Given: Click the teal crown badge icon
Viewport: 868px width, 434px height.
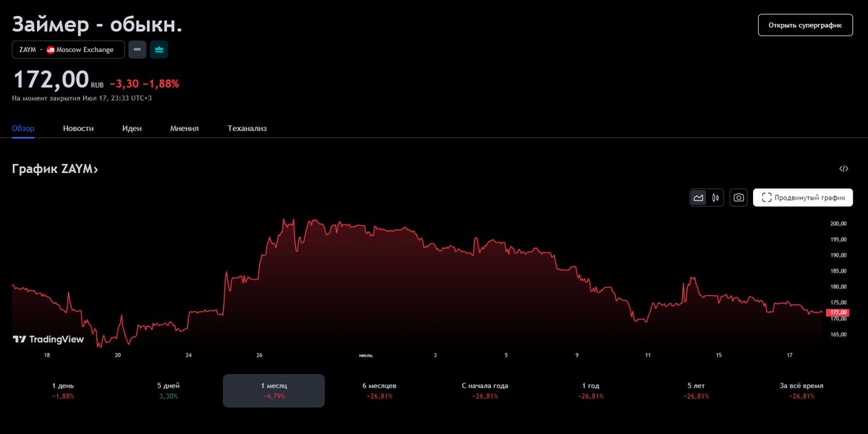Looking at the screenshot, I should coord(159,49).
